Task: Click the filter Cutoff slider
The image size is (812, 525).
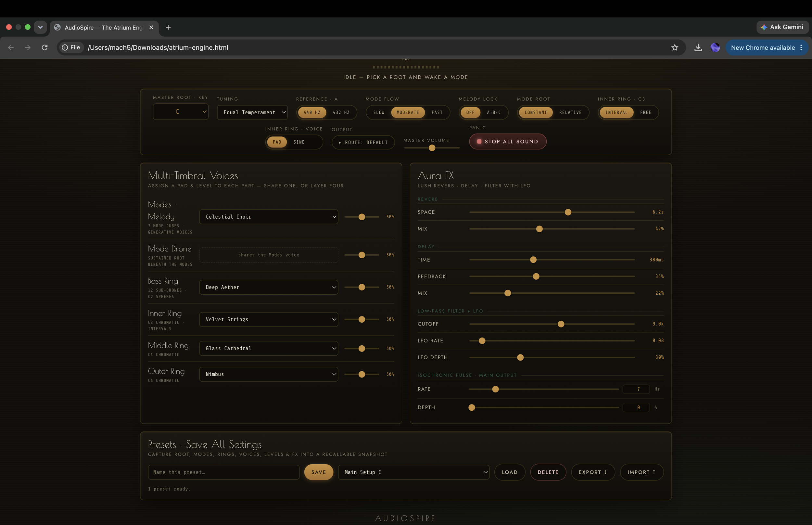Action: point(552,324)
